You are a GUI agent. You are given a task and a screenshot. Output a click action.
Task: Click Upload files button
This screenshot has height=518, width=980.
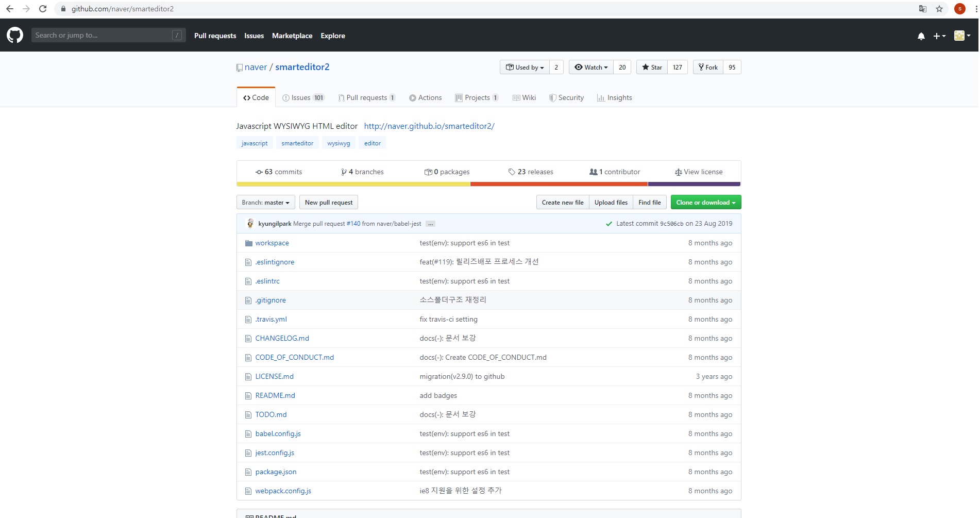611,203
